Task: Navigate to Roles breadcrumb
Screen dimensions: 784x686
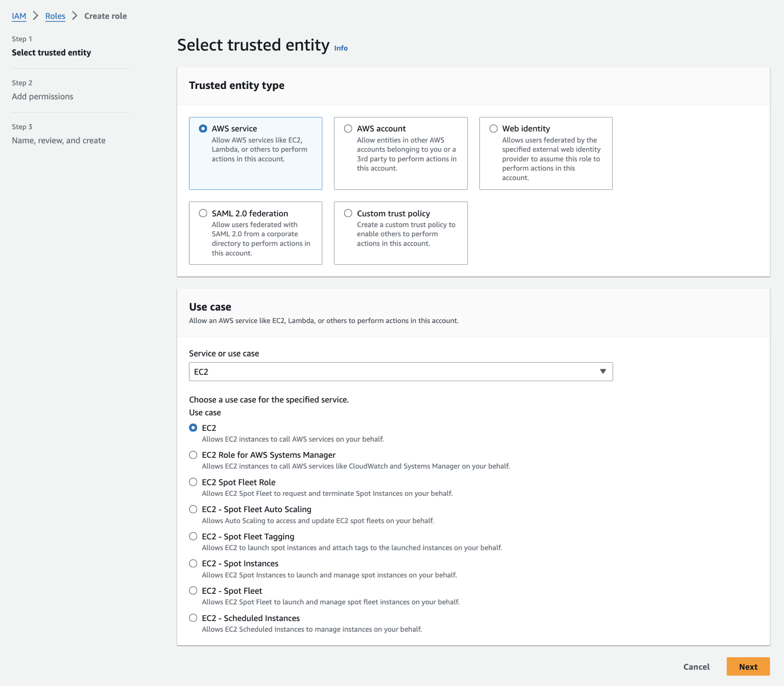Action: click(55, 16)
